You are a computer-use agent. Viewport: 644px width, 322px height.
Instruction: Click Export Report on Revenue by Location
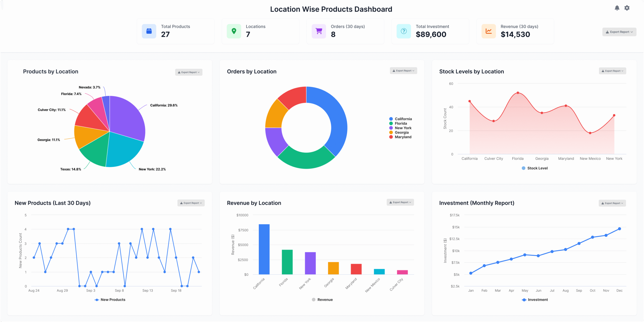(x=400, y=202)
